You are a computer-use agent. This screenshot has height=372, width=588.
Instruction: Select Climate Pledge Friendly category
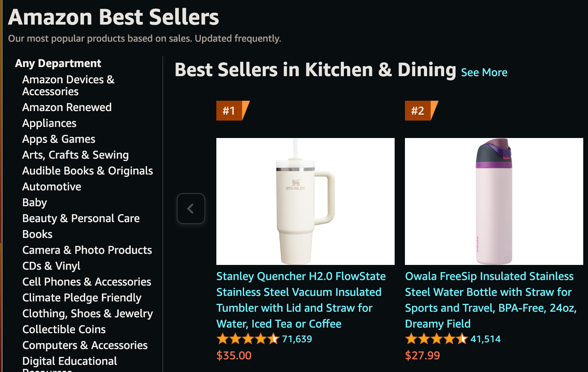point(82,297)
